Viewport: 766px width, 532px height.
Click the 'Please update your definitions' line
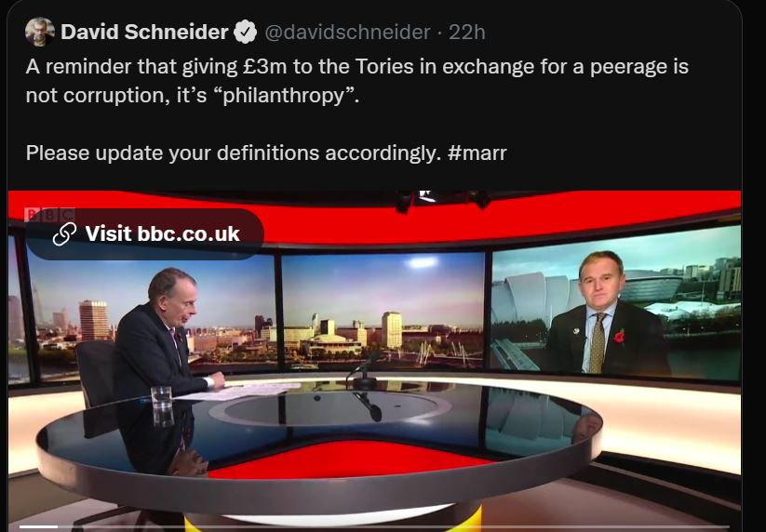266,153
